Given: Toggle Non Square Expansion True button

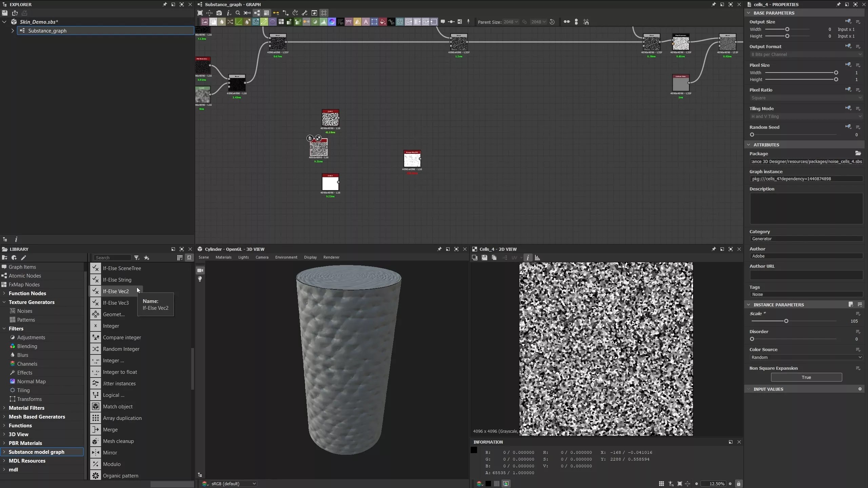Looking at the screenshot, I should pos(806,377).
